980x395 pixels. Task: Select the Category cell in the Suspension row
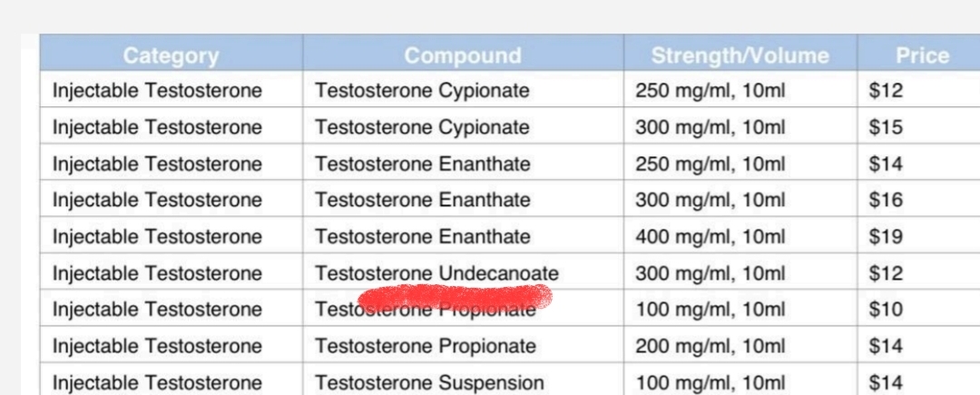pyautogui.click(x=157, y=383)
